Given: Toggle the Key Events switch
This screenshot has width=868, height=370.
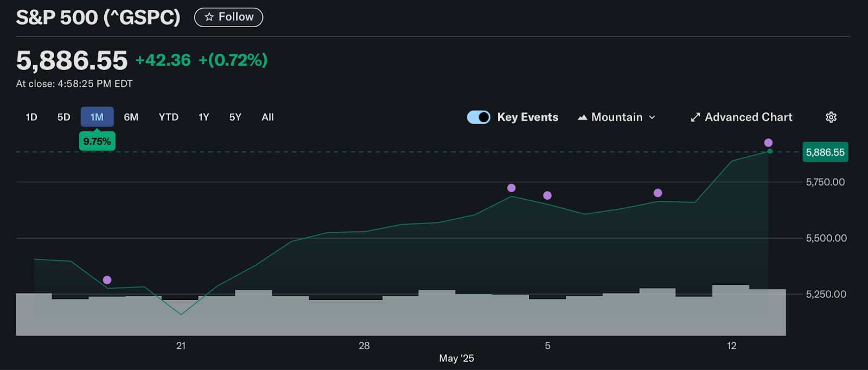Looking at the screenshot, I should click(478, 117).
